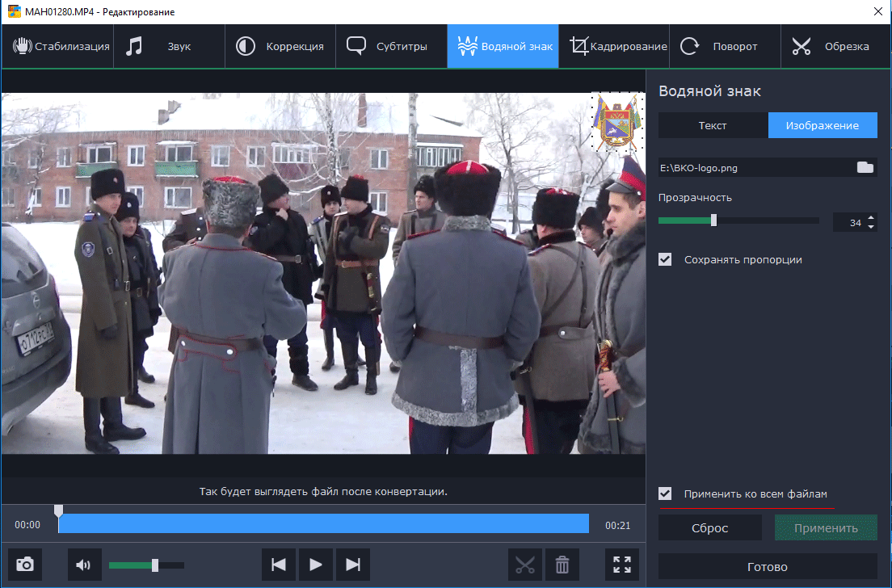The height and width of the screenshot is (588, 892).
Task: Mute the audio with the speaker icon
Action: pyautogui.click(x=84, y=565)
